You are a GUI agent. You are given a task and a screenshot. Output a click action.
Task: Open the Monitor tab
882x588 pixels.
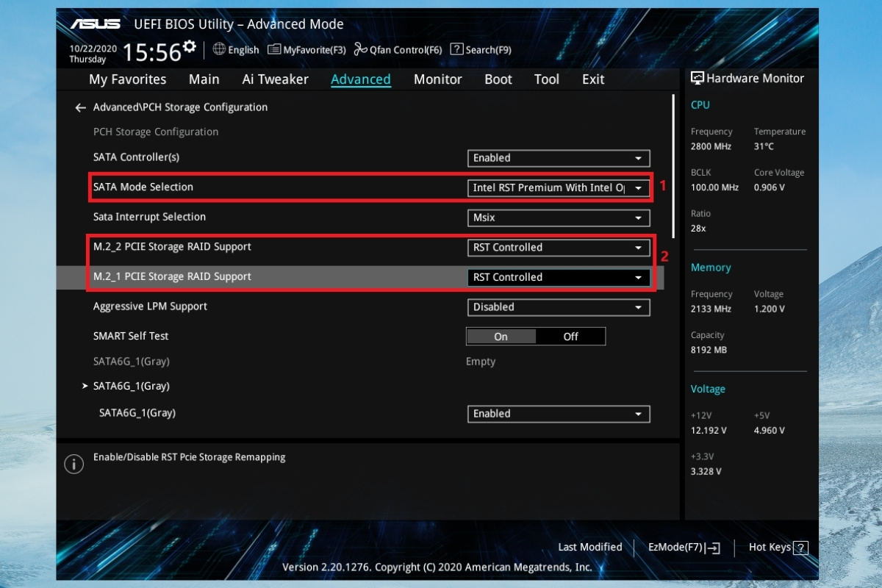[x=437, y=79]
